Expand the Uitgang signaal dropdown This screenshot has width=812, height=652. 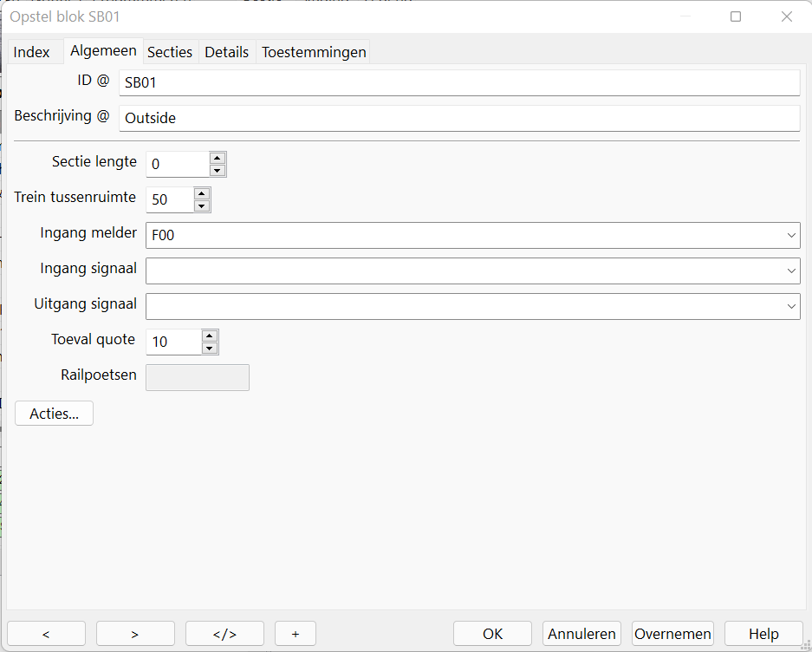pos(791,306)
